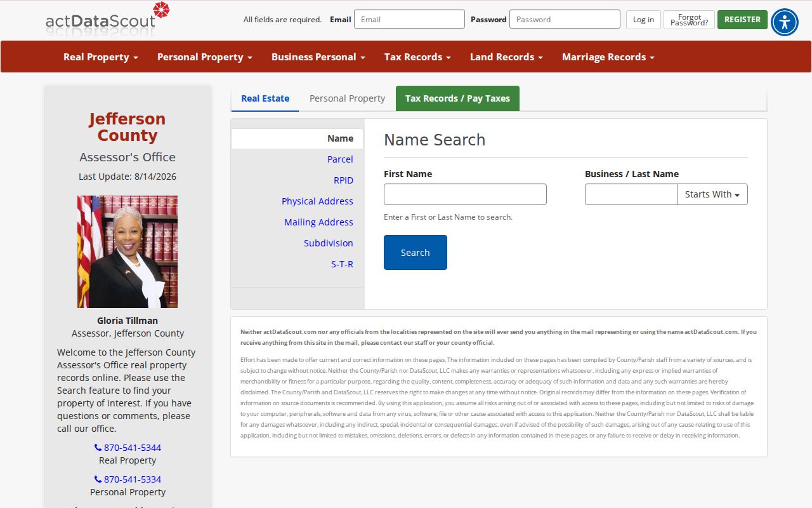
Task: Click the Business / Last Name field
Action: coord(631,194)
